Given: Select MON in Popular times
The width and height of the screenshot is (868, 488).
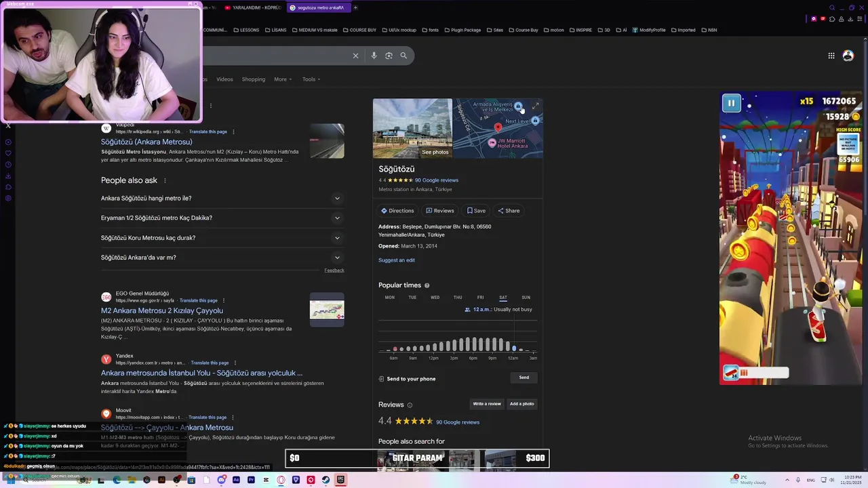Looking at the screenshot, I should point(390,298).
